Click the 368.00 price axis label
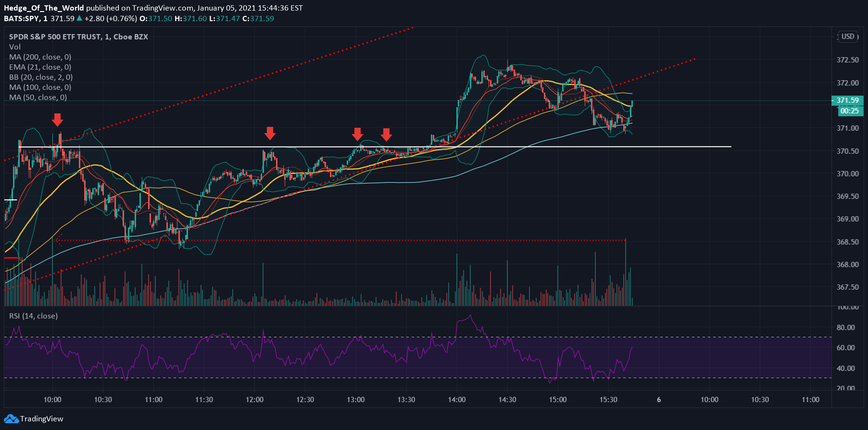The height and width of the screenshot is (430, 868). [x=848, y=265]
